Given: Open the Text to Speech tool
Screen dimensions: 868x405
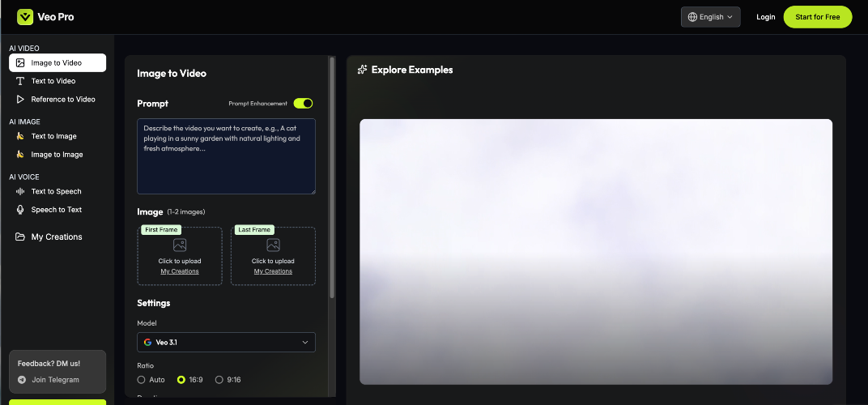Looking at the screenshot, I should 57,191.
